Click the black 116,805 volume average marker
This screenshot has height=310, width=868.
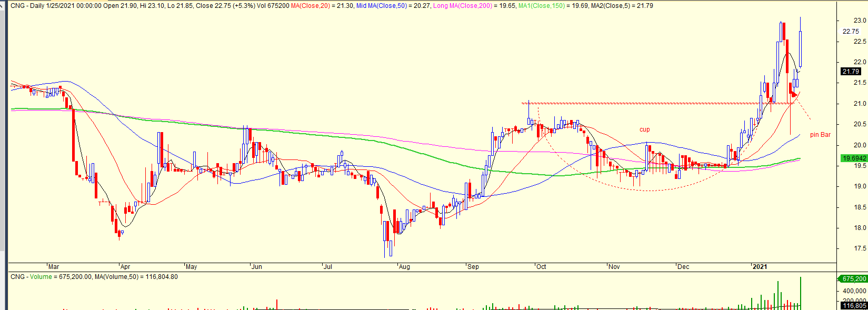coord(854,305)
